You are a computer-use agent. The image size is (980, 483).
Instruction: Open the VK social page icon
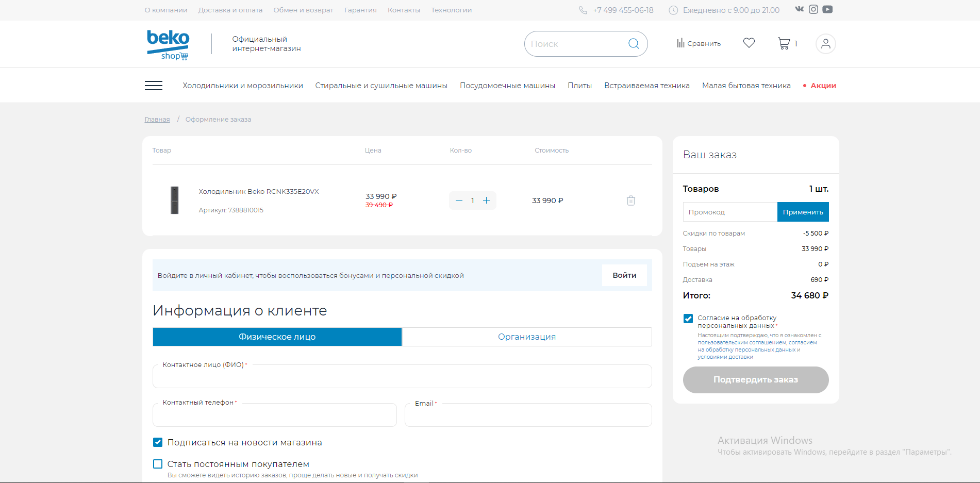click(x=800, y=9)
